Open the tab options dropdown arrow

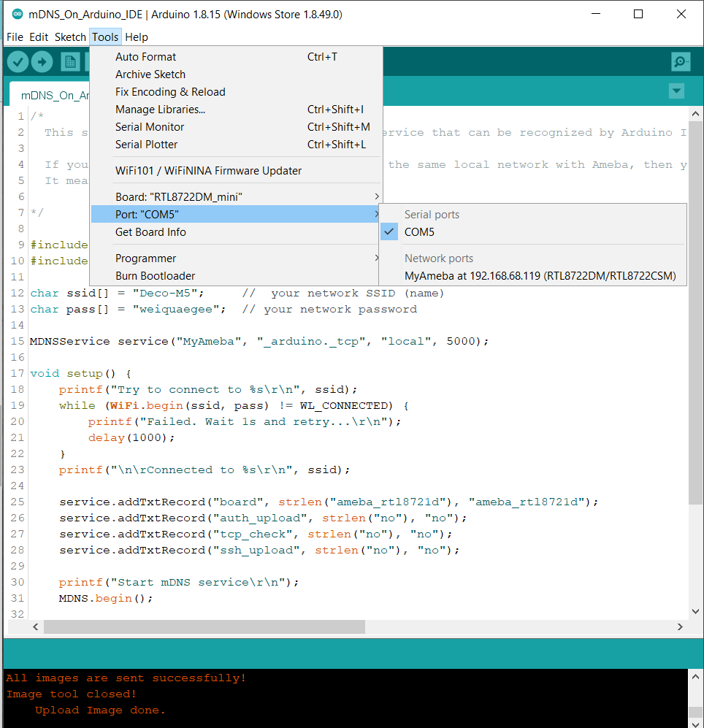pyautogui.click(x=677, y=91)
